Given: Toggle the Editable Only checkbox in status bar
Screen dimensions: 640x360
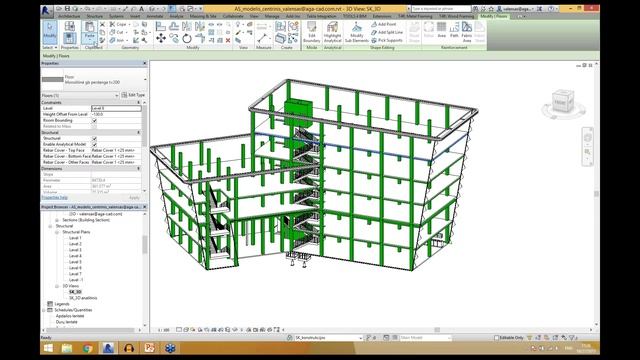Looking at the screenshot, I should (x=497, y=338).
